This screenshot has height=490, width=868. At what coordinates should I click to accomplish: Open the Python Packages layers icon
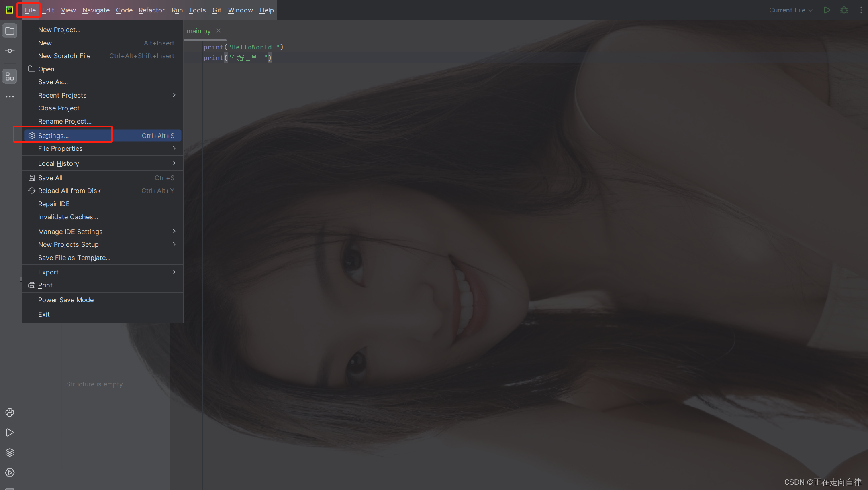[10, 453]
